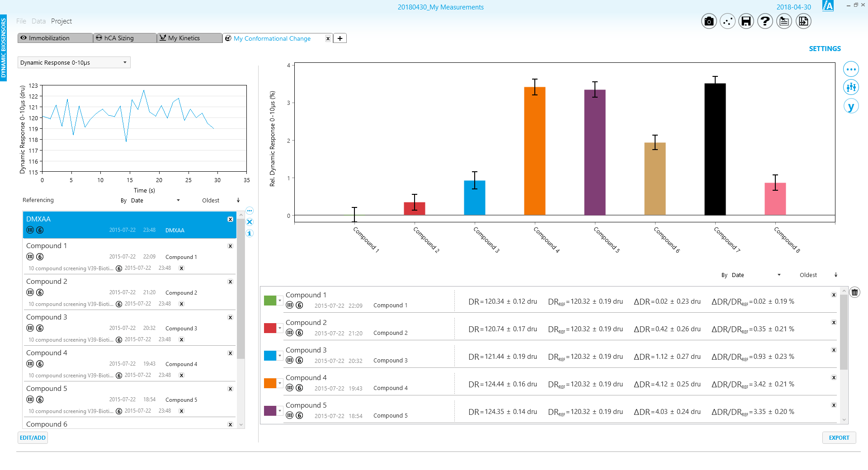Image resolution: width=868 pixels, height=470 pixels.
Task: Open the Dynamic Response 0-10µs dropdown
Action: (74, 62)
